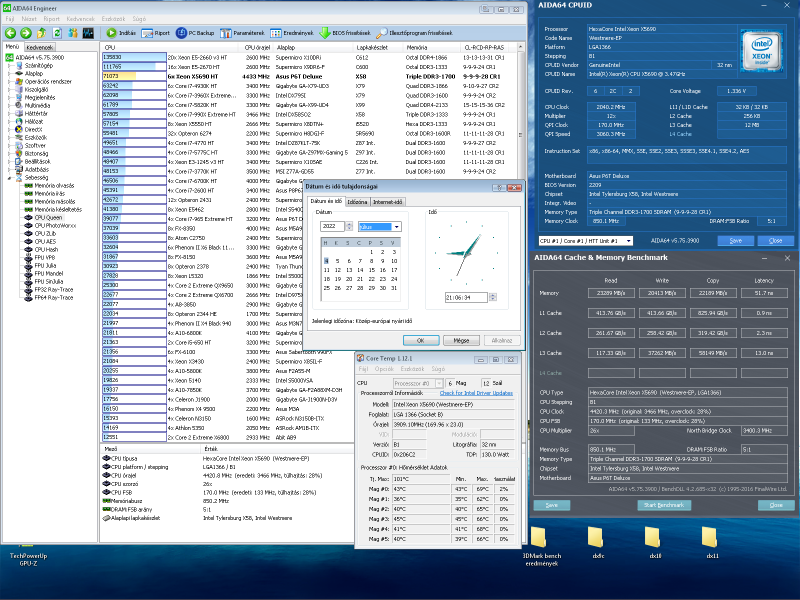
Task: Switch to the Internet-idő tab
Action: click(387, 202)
